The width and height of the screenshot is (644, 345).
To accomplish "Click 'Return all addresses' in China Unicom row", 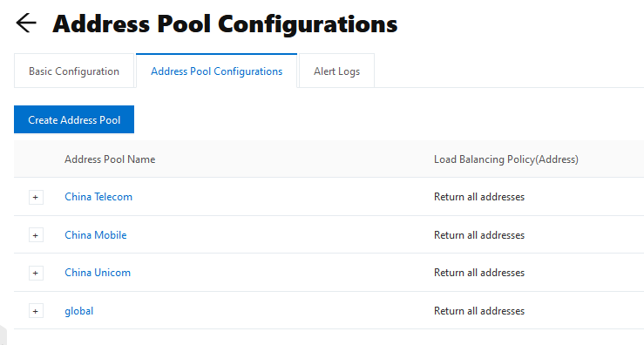I will coord(479,273).
